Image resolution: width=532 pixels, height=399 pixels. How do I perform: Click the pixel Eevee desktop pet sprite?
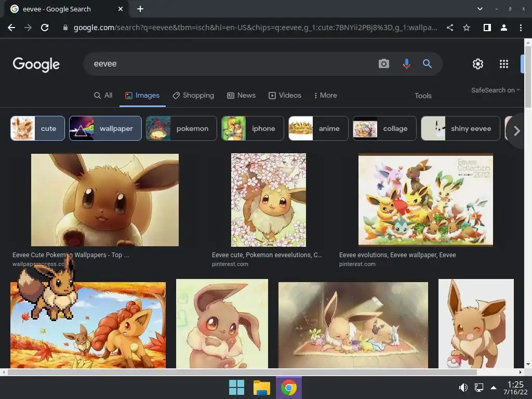tap(47, 288)
